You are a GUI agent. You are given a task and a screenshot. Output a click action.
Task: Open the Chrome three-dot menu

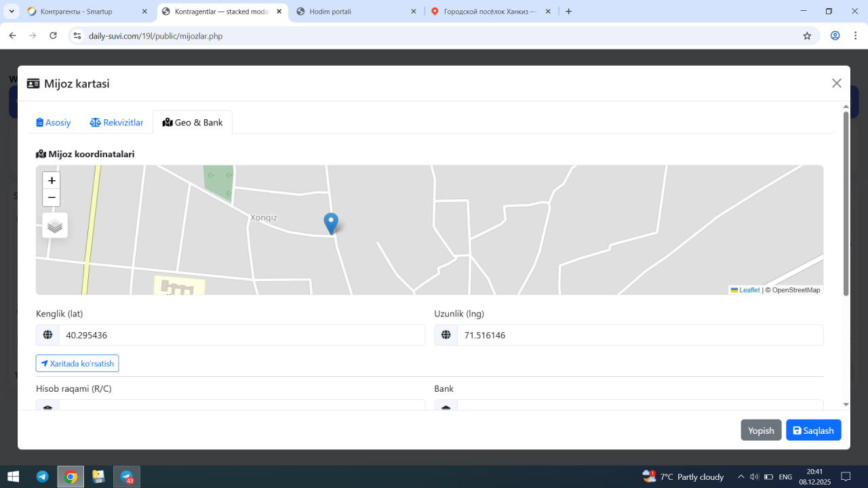[855, 36]
